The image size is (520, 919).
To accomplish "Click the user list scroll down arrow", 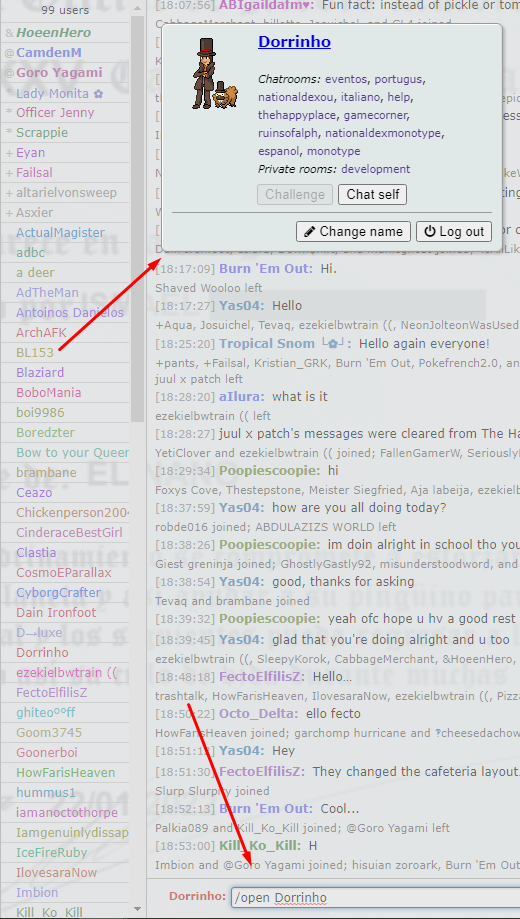I will [137, 910].
